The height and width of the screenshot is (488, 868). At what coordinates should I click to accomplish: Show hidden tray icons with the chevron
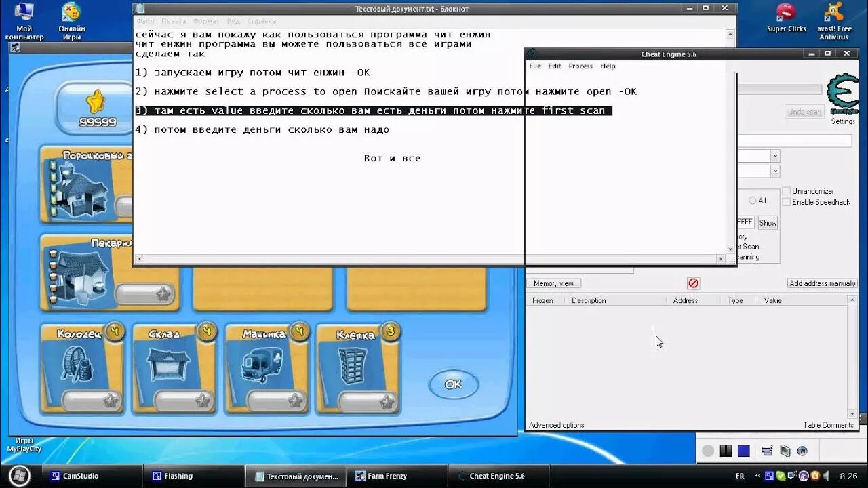(x=759, y=476)
